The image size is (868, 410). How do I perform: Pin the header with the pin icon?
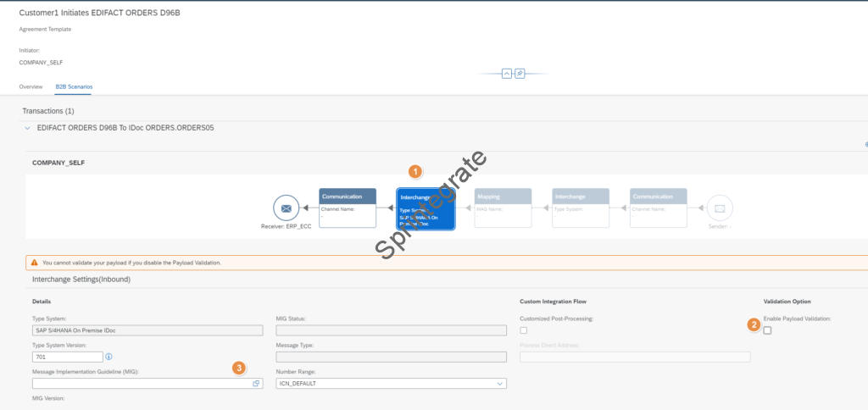pyautogui.click(x=520, y=74)
